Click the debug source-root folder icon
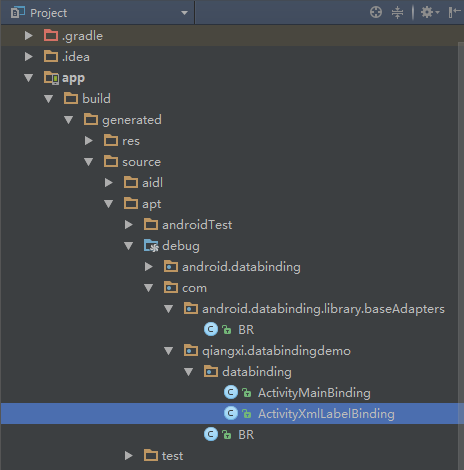The width and height of the screenshot is (464, 470). [x=151, y=246]
